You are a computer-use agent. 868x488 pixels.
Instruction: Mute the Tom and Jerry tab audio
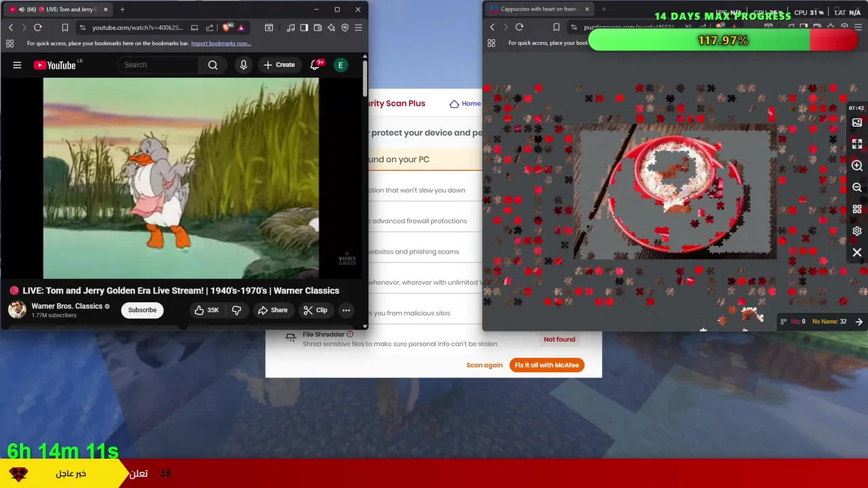(x=22, y=9)
